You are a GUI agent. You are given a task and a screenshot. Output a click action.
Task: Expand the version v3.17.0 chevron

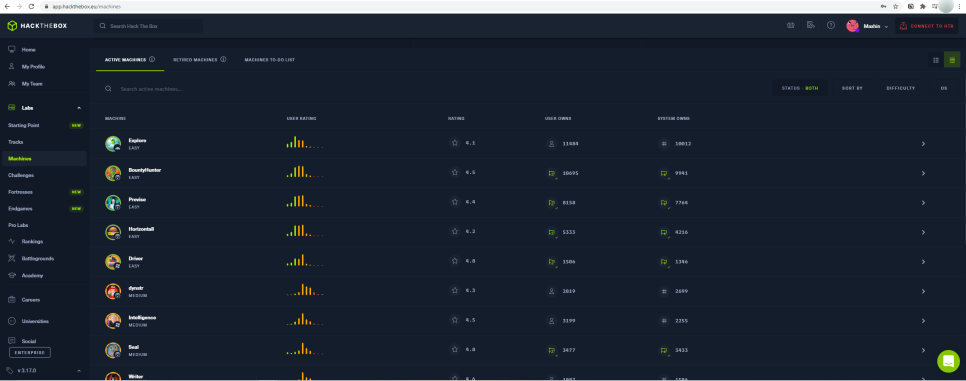[79, 371]
